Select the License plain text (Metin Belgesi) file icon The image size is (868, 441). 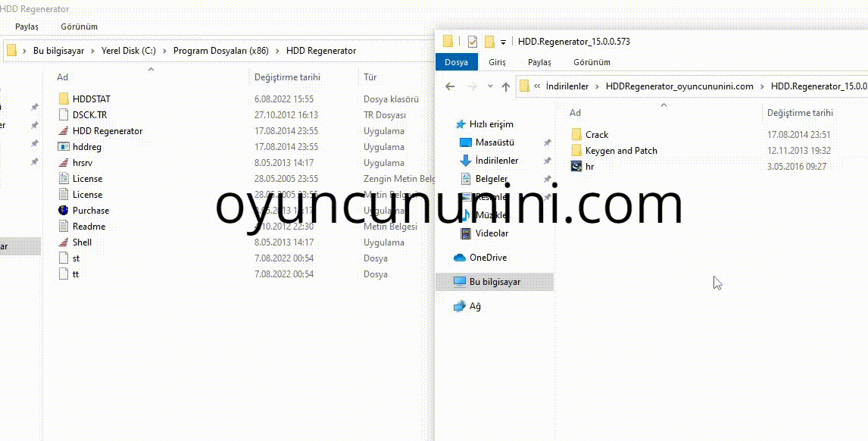click(64, 195)
